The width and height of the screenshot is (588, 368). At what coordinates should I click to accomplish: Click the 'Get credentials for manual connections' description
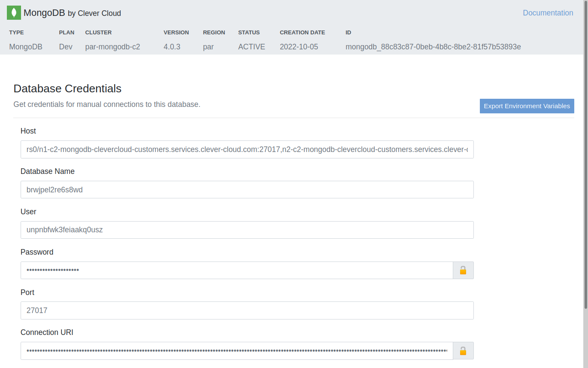tap(107, 104)
